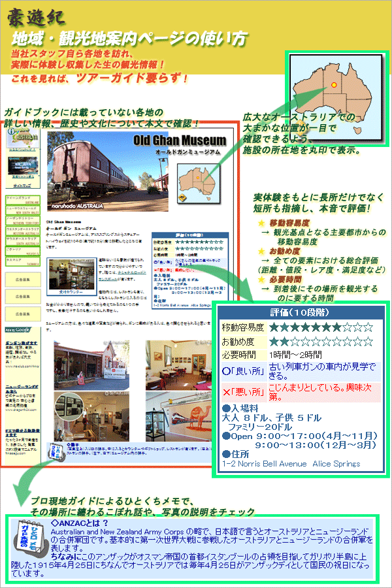Image resolution: width=392 pixels, height=588 pixels.
Task: Follow the ナショナルロードトランスポート text link
Action: click(x=122, y=276)
